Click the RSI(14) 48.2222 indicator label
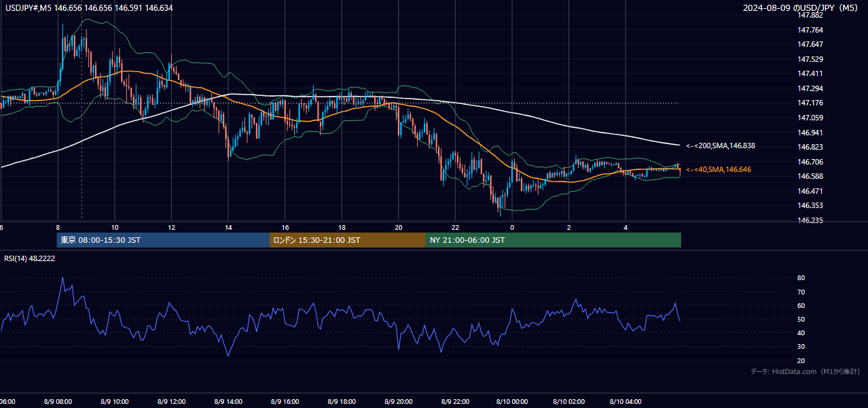The height and width of the screenshot is (408, 868). click(30, 258)
